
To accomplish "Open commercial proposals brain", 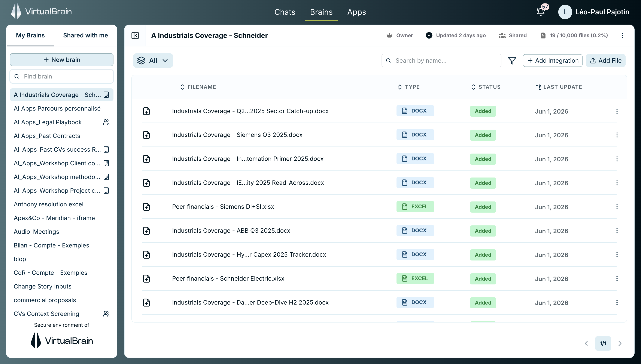I will pos(61,300).
